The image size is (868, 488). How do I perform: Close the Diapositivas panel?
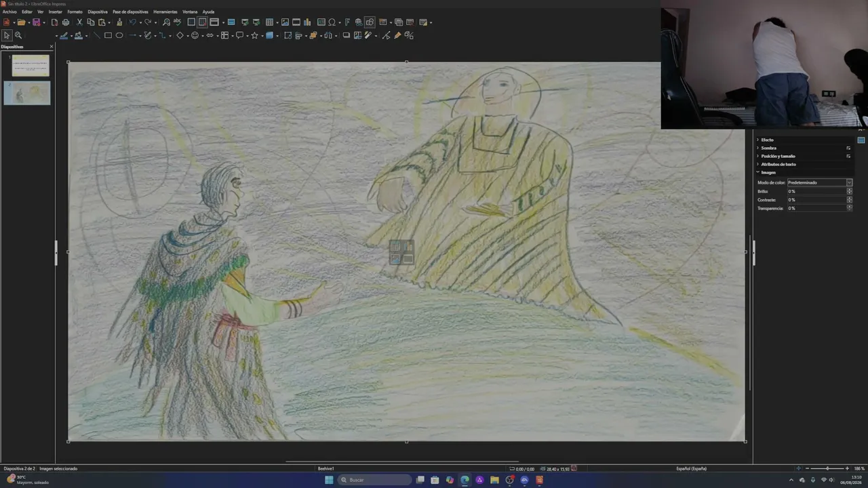[x=52, y=47]
